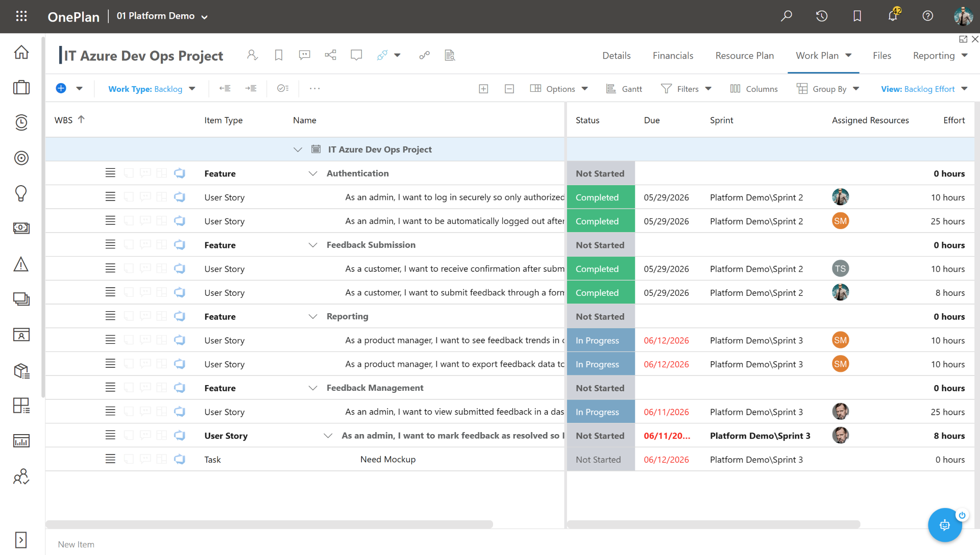Open bookmarks in top bar

[857, 16]
